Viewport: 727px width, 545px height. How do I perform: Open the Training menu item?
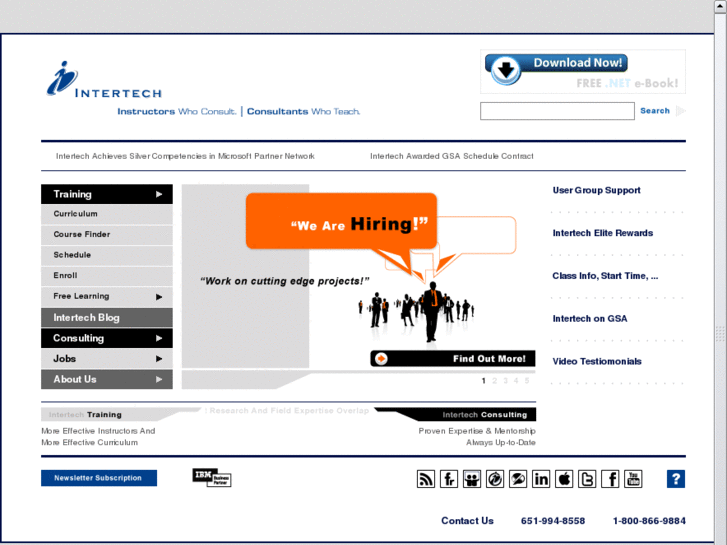[107, 194]
